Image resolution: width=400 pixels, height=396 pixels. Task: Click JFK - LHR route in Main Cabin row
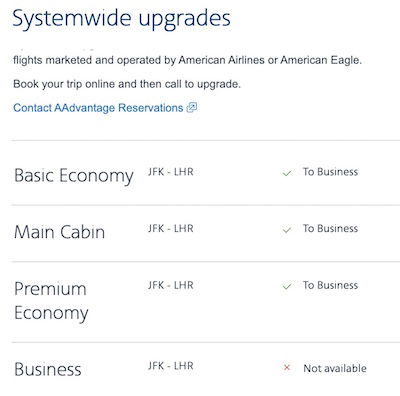click(171, 229)
